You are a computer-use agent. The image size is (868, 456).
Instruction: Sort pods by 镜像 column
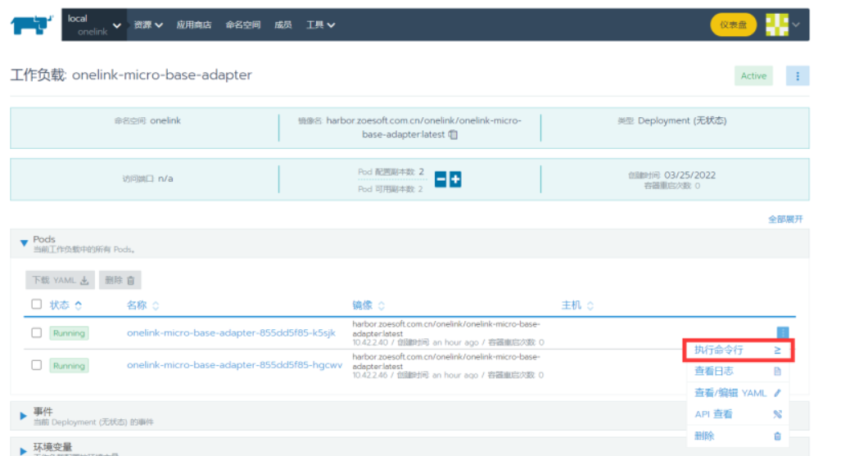click(x=368, y=305)
